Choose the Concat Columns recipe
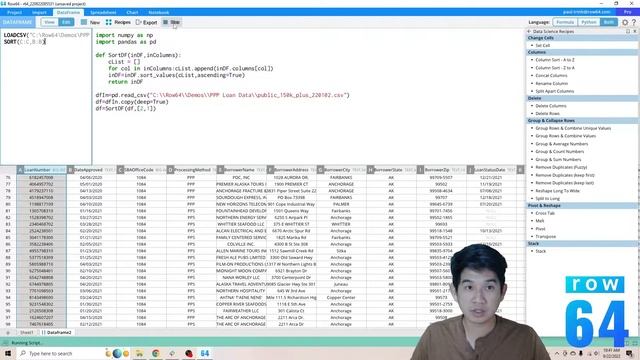 pos(551,76)
